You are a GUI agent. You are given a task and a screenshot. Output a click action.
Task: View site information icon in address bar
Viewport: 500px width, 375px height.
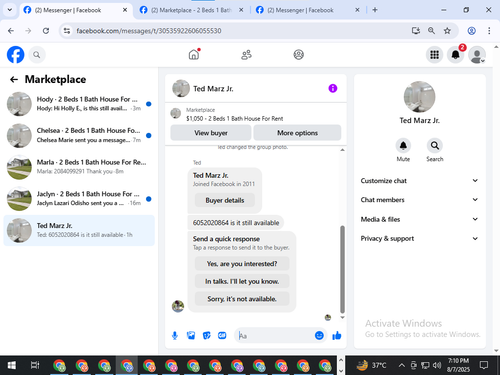[x=67, y=31]
